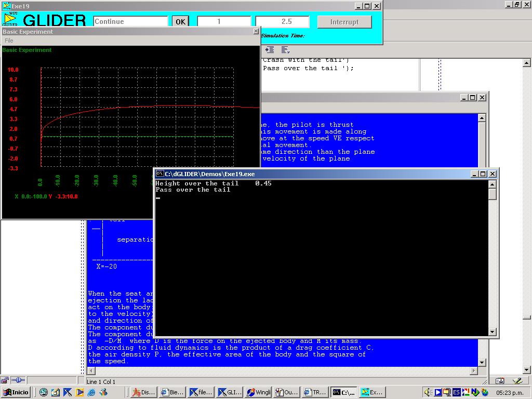Click the outer editor scroll up arrow

(526, 63)
